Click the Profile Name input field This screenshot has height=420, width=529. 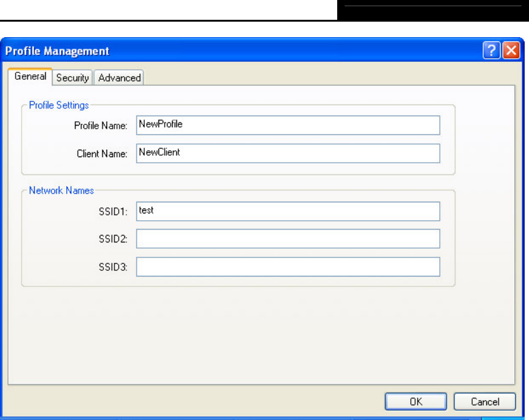(x=288, y=125)
